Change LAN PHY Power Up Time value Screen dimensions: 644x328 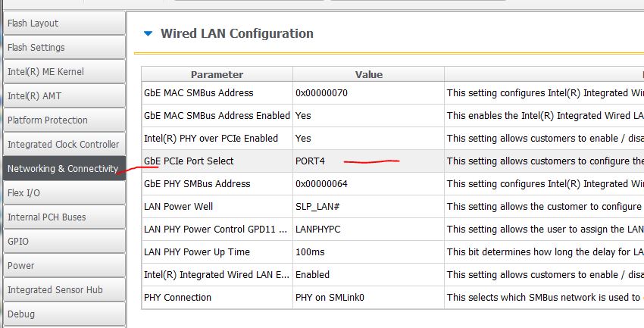pos(368,251)
